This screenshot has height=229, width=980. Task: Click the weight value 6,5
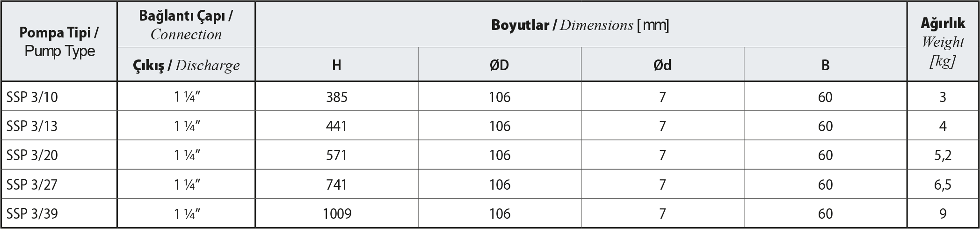(x=943, y=185)
